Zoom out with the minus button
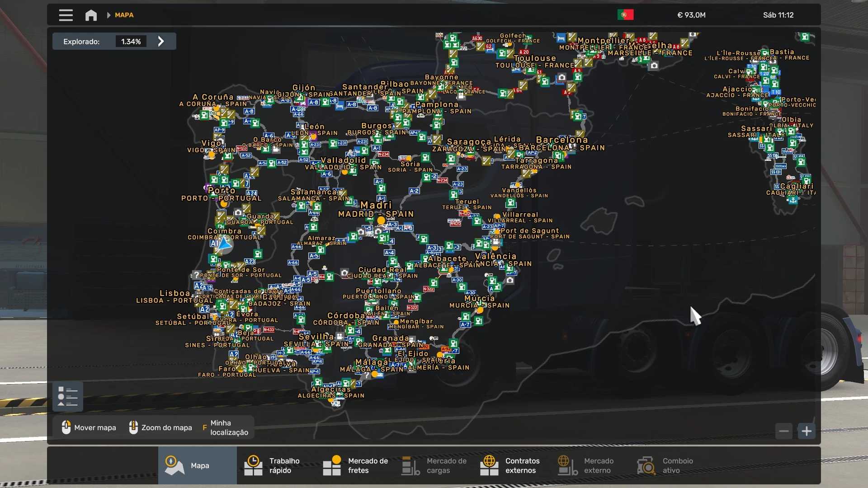The width and height of the screenshot is (868, 488). tap(784, 431)
